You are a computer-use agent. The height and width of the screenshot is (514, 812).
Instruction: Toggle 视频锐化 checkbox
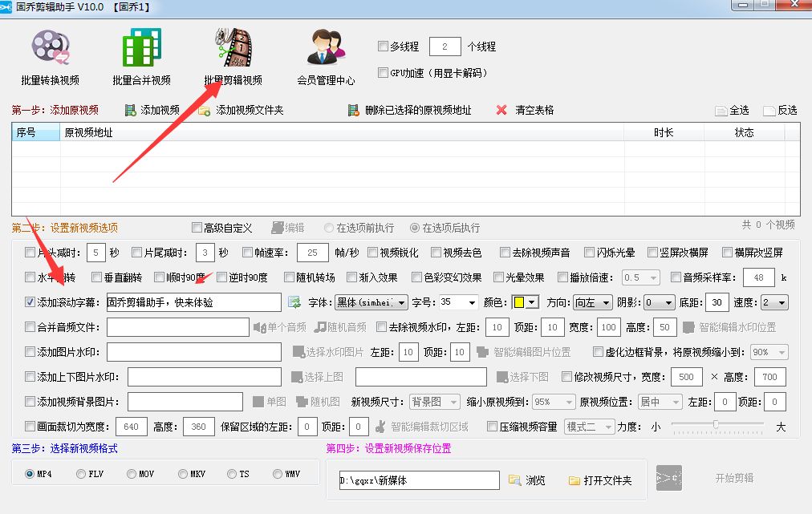click(x=373, y=252)
